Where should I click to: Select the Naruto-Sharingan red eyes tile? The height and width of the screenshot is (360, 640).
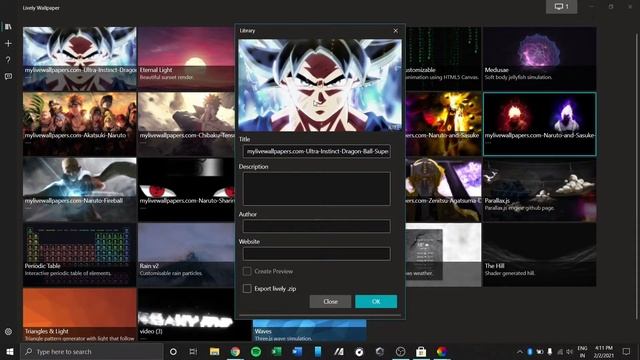coord(186,189)
